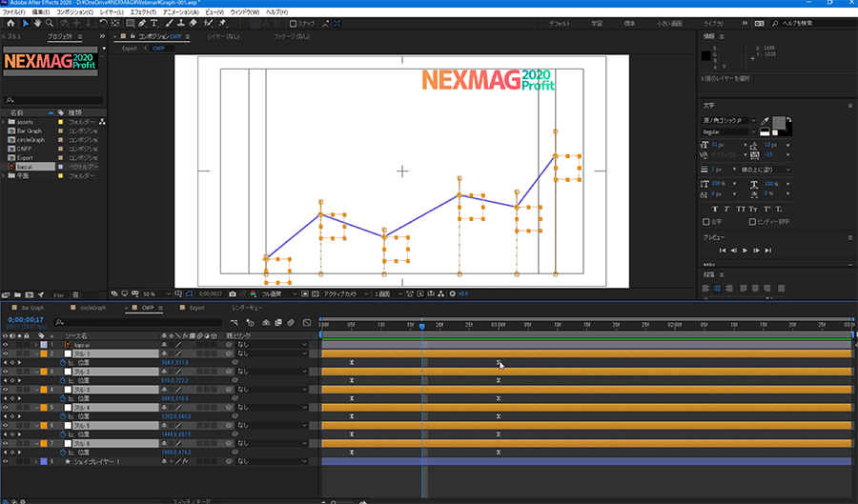The height and width of the screenshot is (504, 858).
Task: Click the fill color swatch in Character panel
Action: tap(781, 123)
